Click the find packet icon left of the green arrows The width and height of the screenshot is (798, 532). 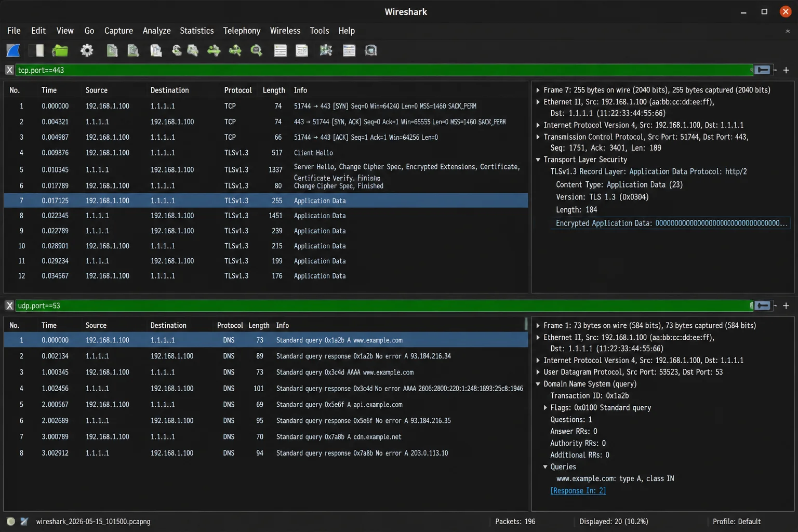point(193,50)
